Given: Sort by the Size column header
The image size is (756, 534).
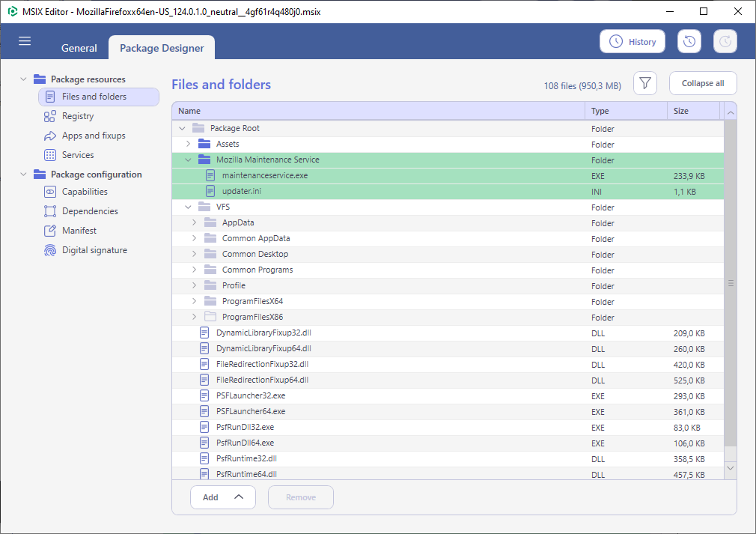Looking at the screenshot, I should pyautogui.click(x=693, y=111).
